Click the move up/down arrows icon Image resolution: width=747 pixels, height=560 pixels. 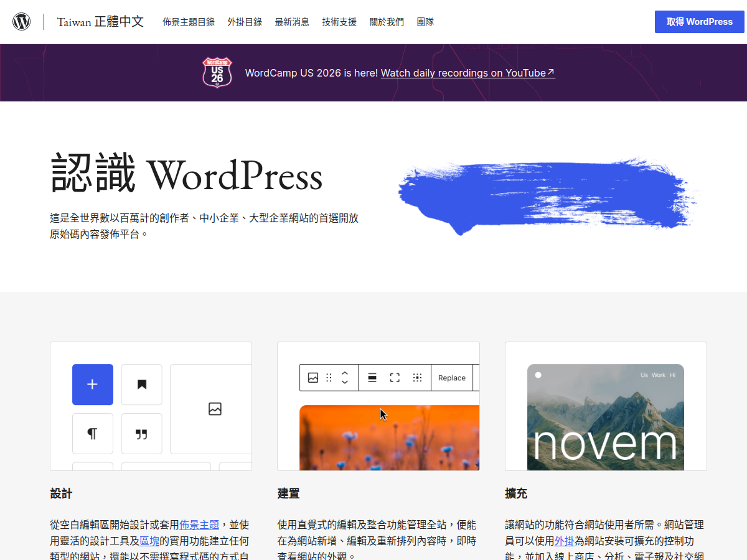(x=345, y=378)
